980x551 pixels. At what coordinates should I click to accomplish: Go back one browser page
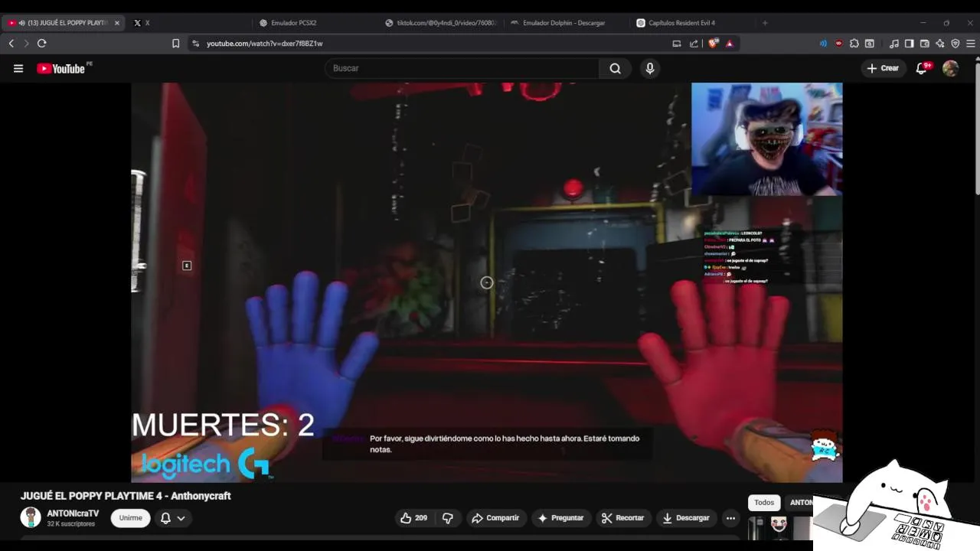(x=11, y=44)
